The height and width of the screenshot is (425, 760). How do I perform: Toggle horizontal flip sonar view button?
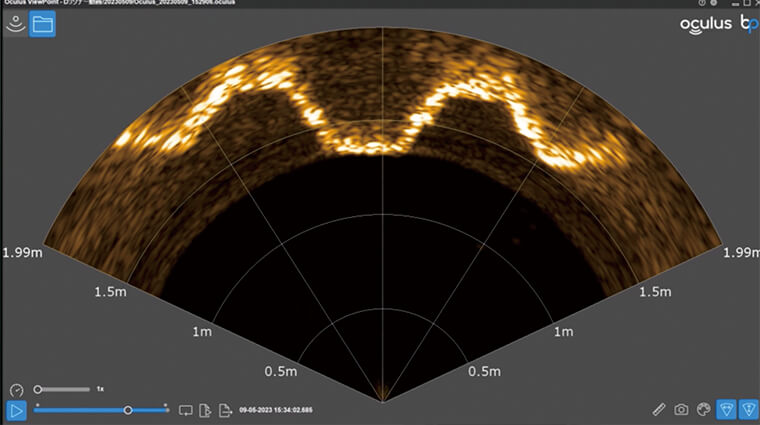coord(727,409)
